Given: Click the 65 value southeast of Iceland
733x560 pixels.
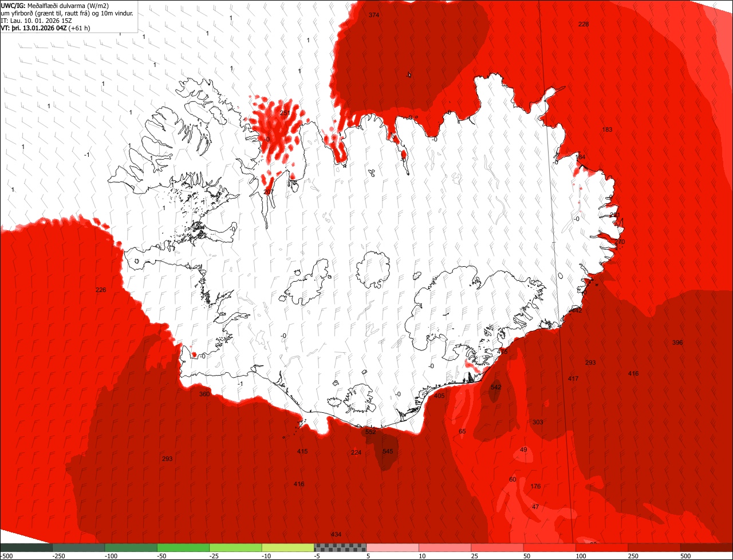Looking at the screenshot, I should point(462,431).
